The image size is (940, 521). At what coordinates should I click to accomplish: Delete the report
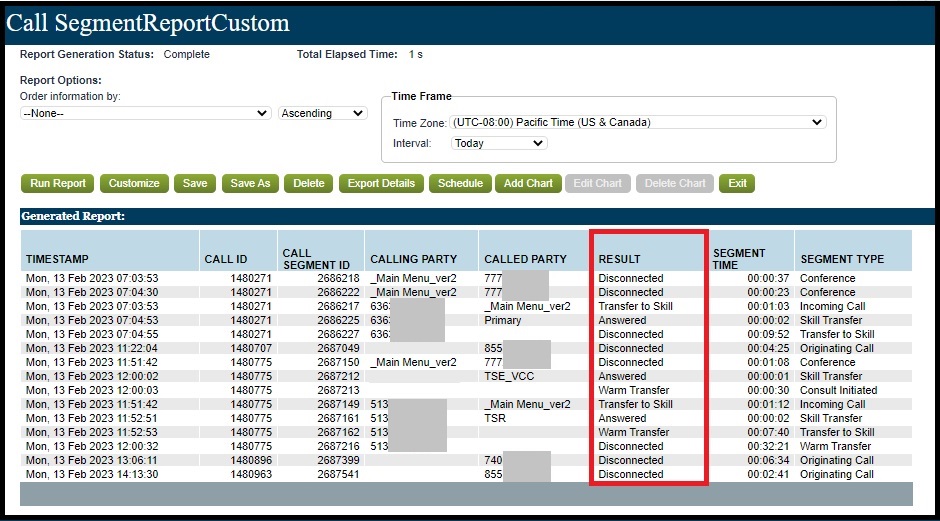pyautogui.click(x=309, y=183)
